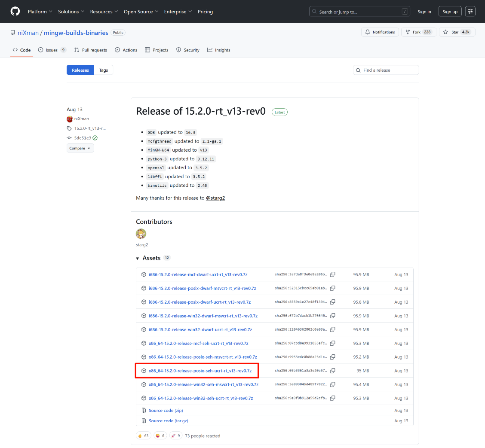Star the repository

click(x=457, y=32)
